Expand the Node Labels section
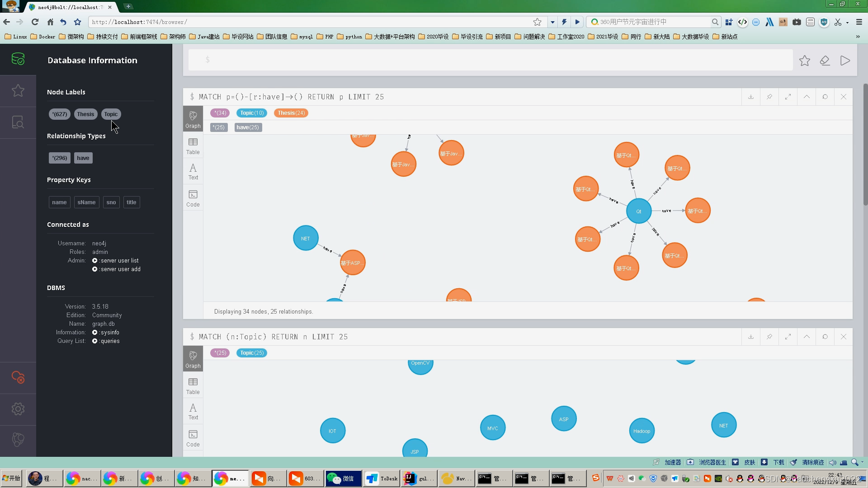The height and width of the screenshot is (488, 868). click(x=66, y=92)
